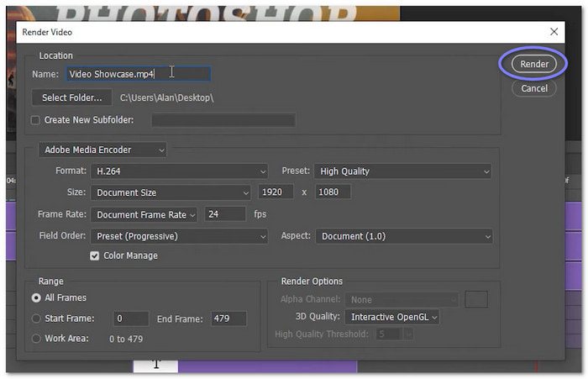The height and width of the screenshot is (379, 588).
Task: Click the width field showing 1920
Action: point(276,192)
